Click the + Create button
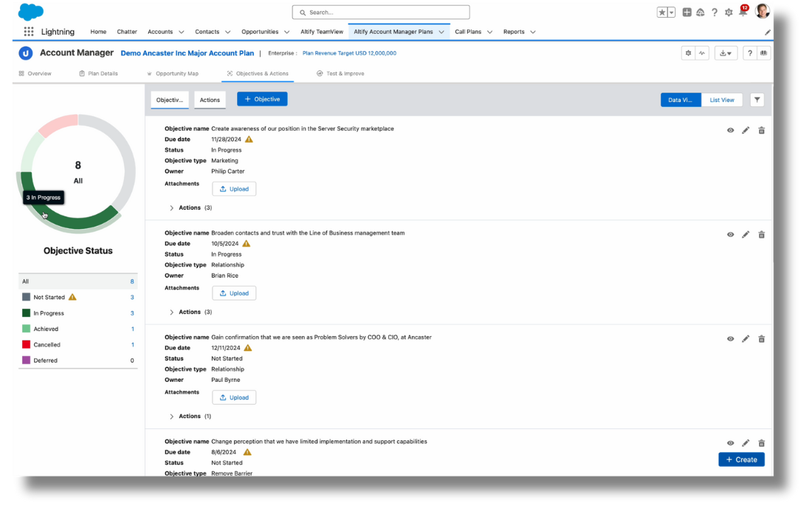This screenshot has height=517, width=812. point(741,459)
